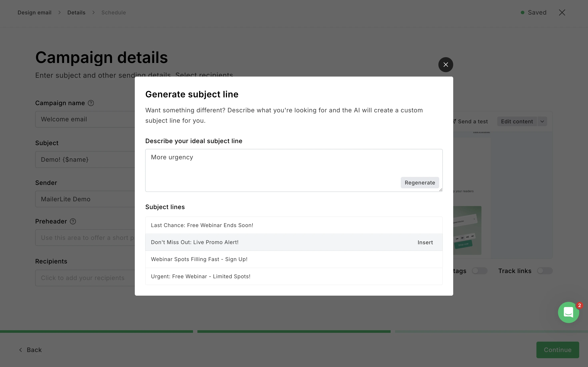Click the Campaign name help icon

(x=91, y=103)
